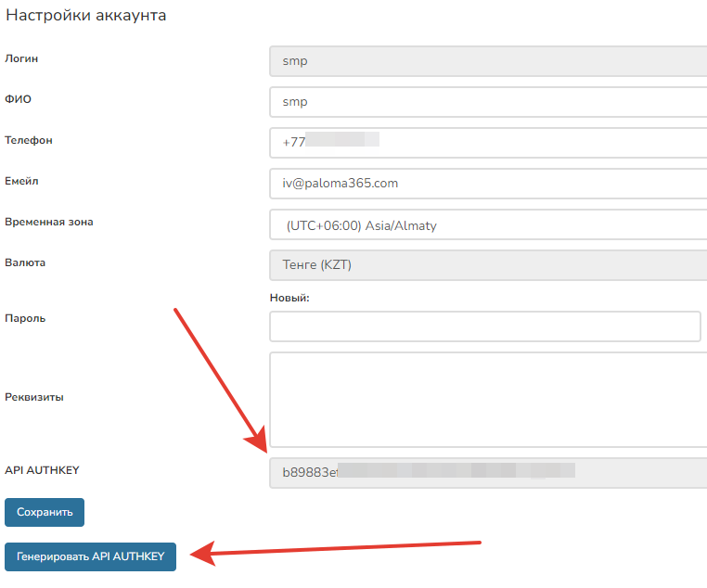Click the Настройки аккаунта page heading
The image size is (707, 588).
coord(86,17)
